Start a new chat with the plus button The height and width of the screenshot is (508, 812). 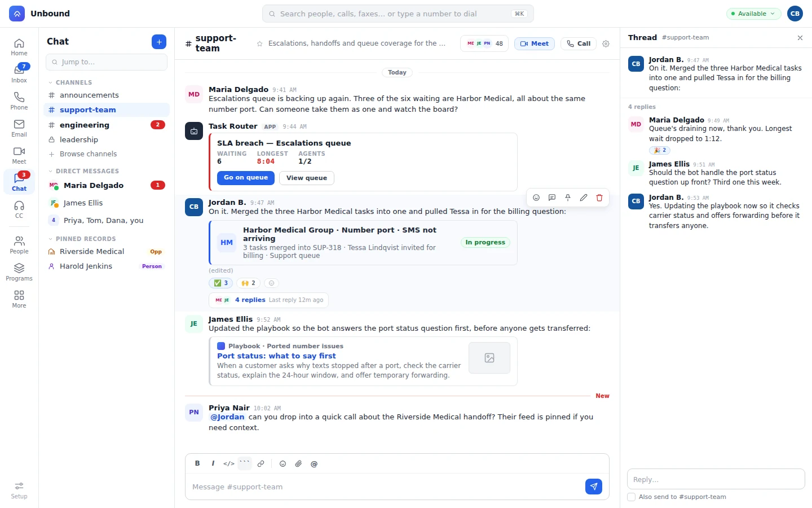[x=159, y=42]
